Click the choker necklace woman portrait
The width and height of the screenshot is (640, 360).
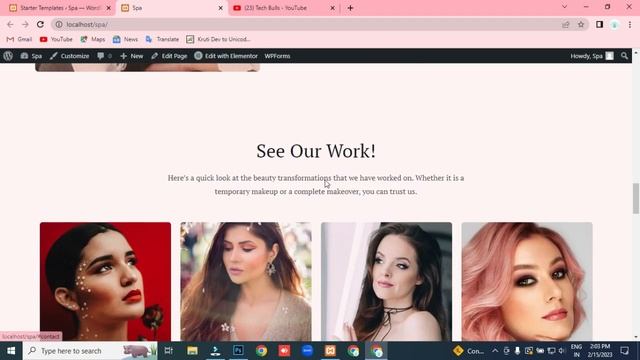[387, 282]
